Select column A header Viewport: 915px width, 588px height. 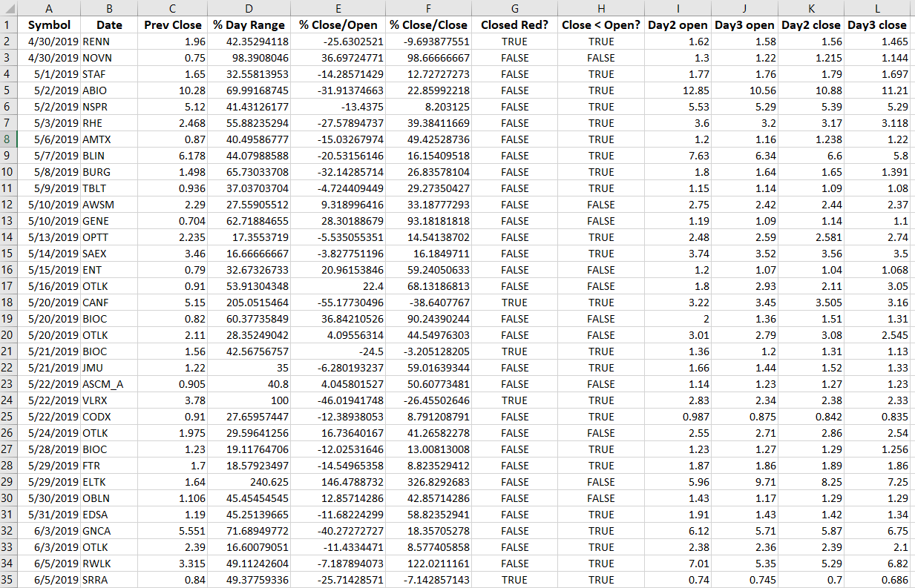pyautogui.click(x=49, y=8)
